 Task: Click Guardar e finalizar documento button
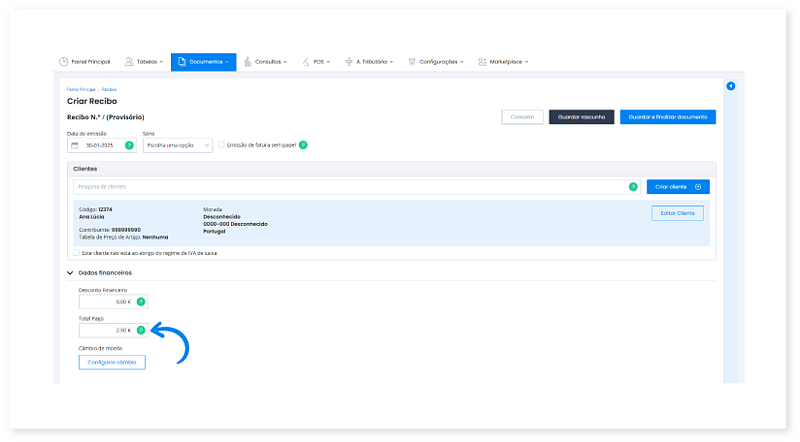pyautogui.click(x=667, y=117)
